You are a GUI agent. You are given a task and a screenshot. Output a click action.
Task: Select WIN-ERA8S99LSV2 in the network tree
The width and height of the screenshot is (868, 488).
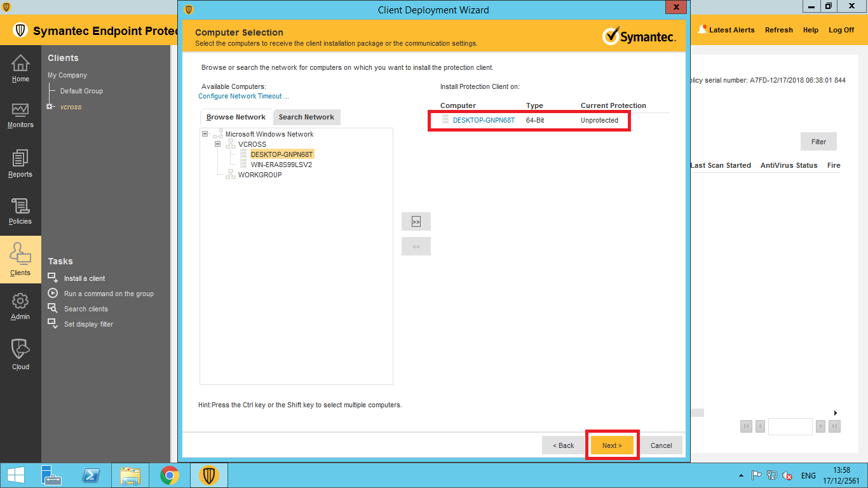[x=281, y=165]
